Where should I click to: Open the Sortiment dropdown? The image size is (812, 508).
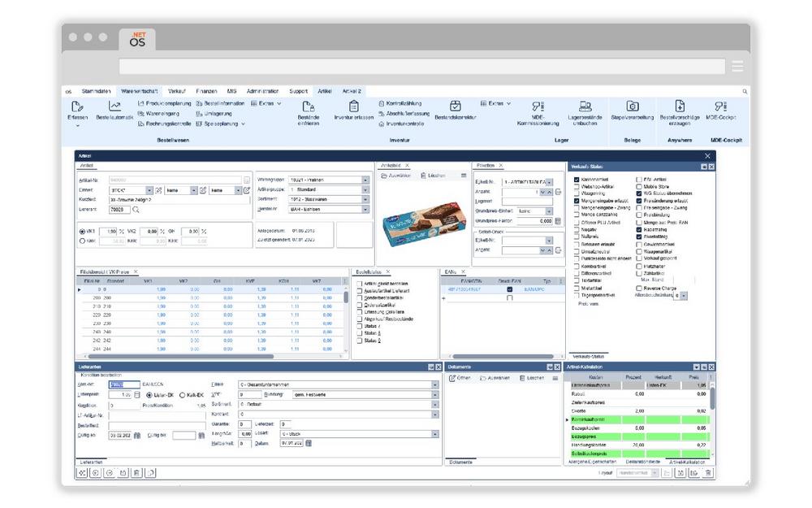(x=365, y=199)
